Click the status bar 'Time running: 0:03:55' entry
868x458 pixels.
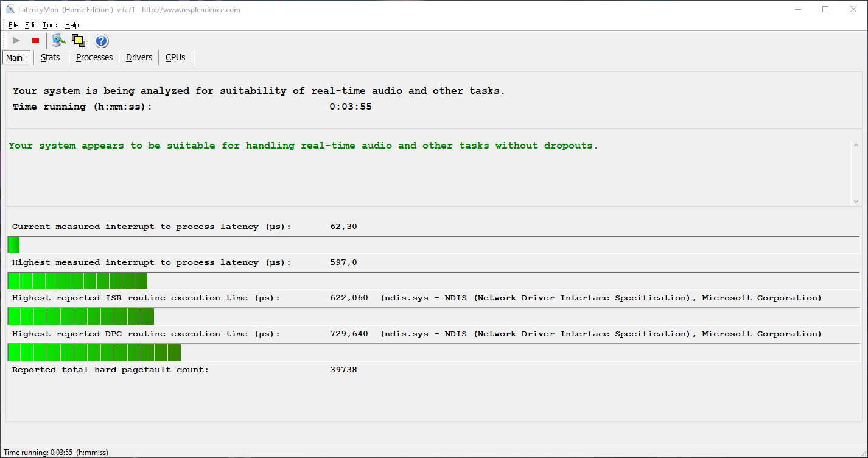[x=56, y=453]
